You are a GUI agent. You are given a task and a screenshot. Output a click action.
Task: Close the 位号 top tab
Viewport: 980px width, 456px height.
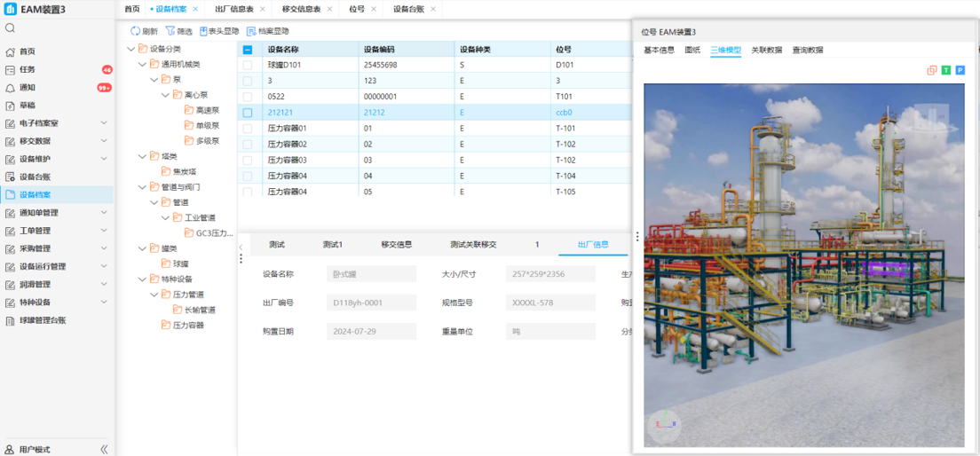pyautogui.click(x=374, y=10)
